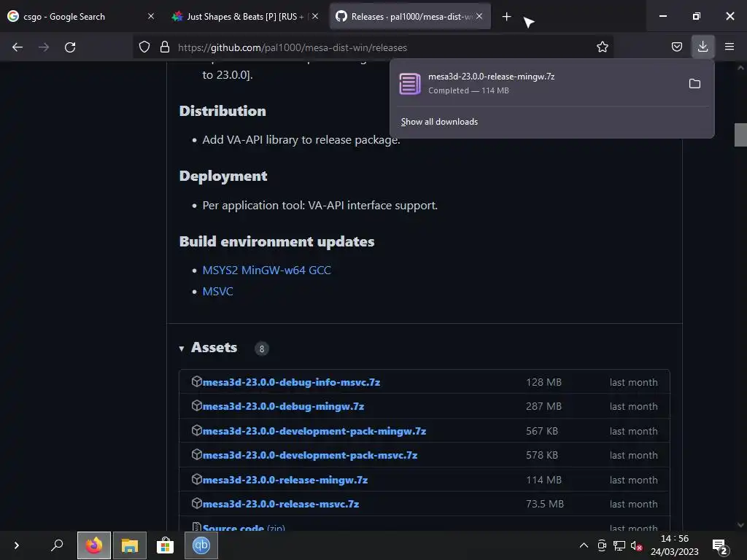747x560 pixels.
Task: Download mesa3d-23.0.0-release-msvc.7z
Action: tap(281, 505)
